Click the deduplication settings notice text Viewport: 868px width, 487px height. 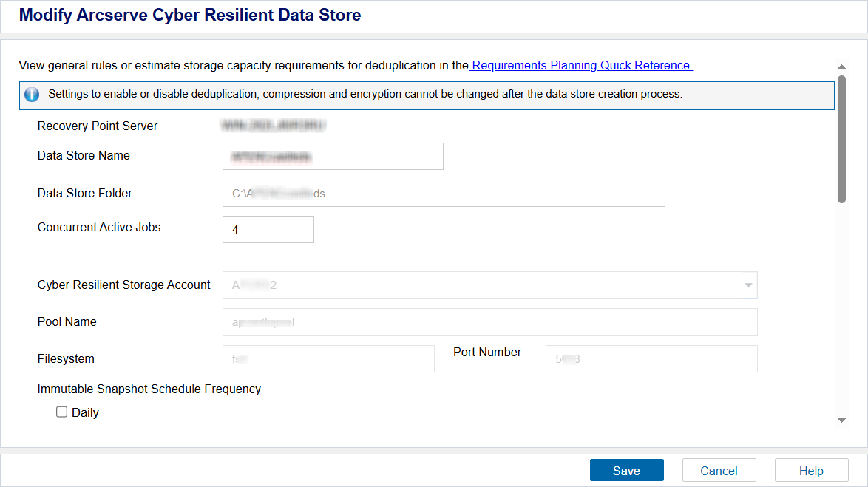[365, 95]
